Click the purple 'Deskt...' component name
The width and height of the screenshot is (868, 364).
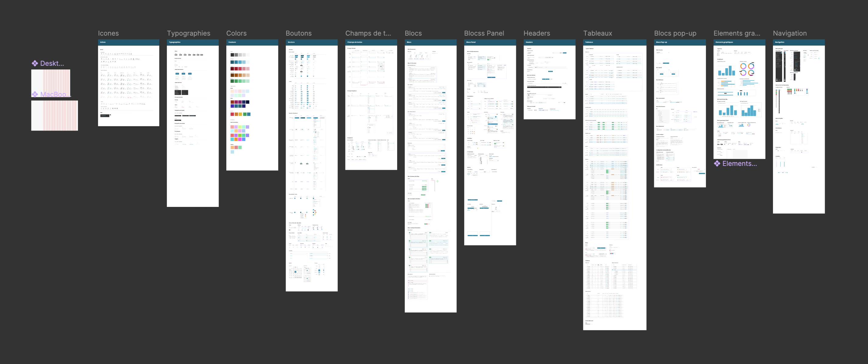[52, 63]
